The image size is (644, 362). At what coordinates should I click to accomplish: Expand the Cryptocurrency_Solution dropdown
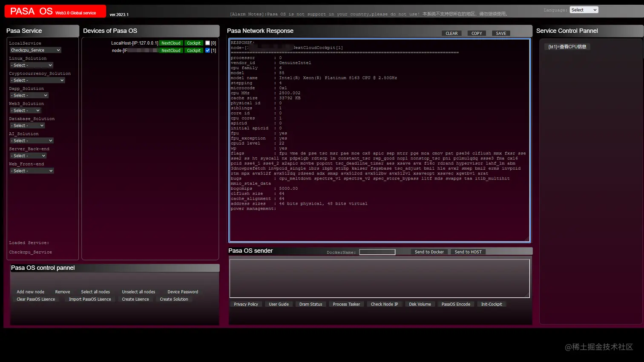pyautogui.click(x=37, y=80)
